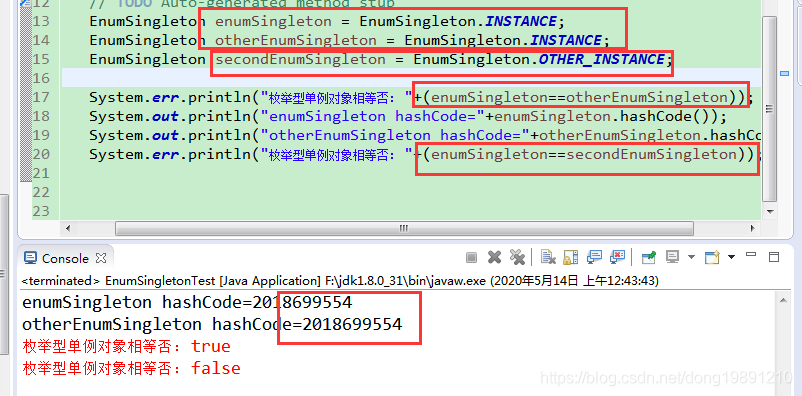802x396 pixels.
Task: Expand the Open Console dropdown arrow
Action: click(x=731, y=257)
